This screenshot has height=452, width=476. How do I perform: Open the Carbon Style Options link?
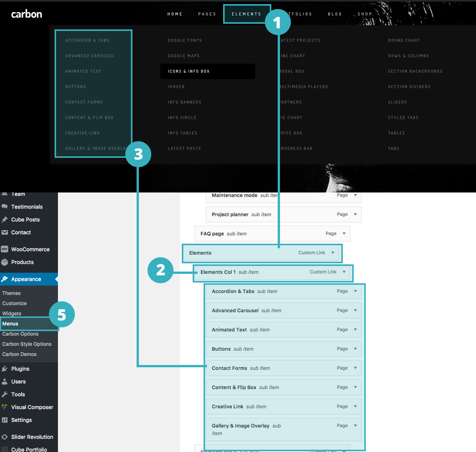(x=27, y=344)
